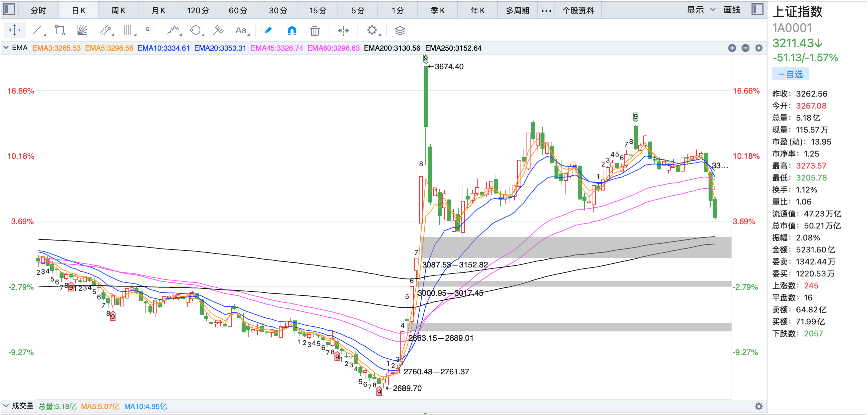Viewport: 868px width, 415px height.
Task: Select the Gann fan lines tool
Action: [82, 31]
